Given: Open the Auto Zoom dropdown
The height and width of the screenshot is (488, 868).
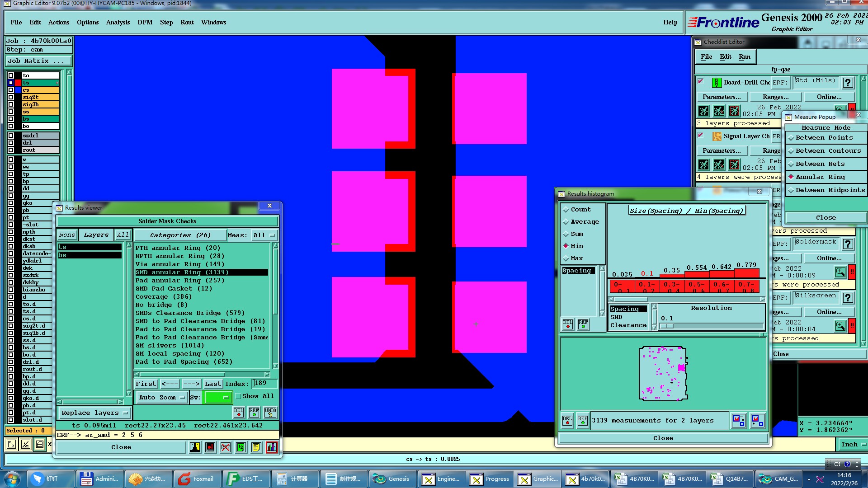Looking at the screenshot, I should point(162,398).
